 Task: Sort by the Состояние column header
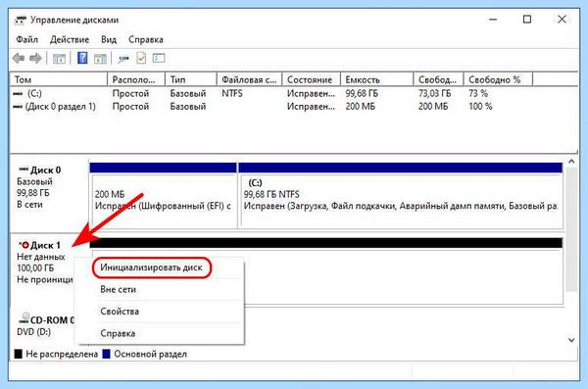point(312,79)
